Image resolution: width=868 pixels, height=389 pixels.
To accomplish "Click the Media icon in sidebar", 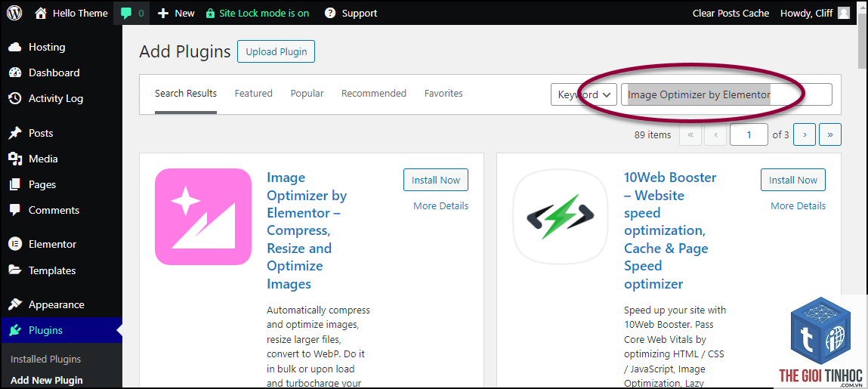I will click(x=15, y=159).
